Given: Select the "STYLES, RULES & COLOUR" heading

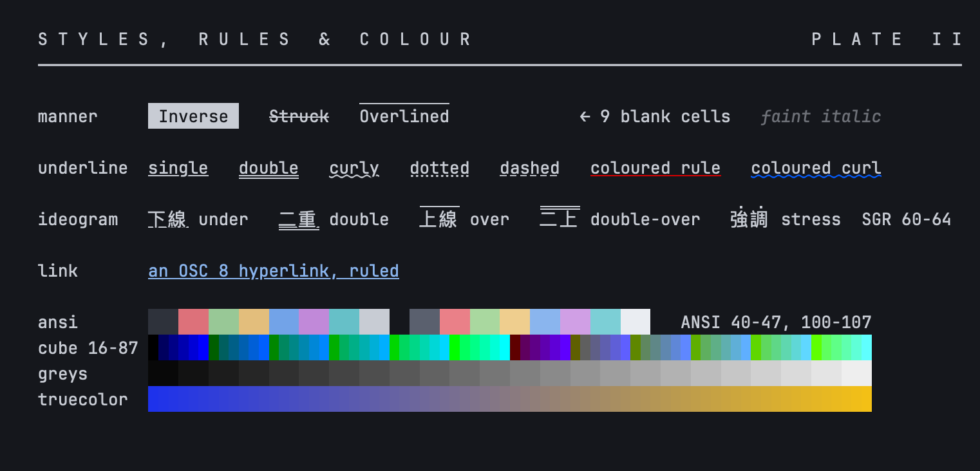Looking at the screenshot, I should tap(256, 39).
